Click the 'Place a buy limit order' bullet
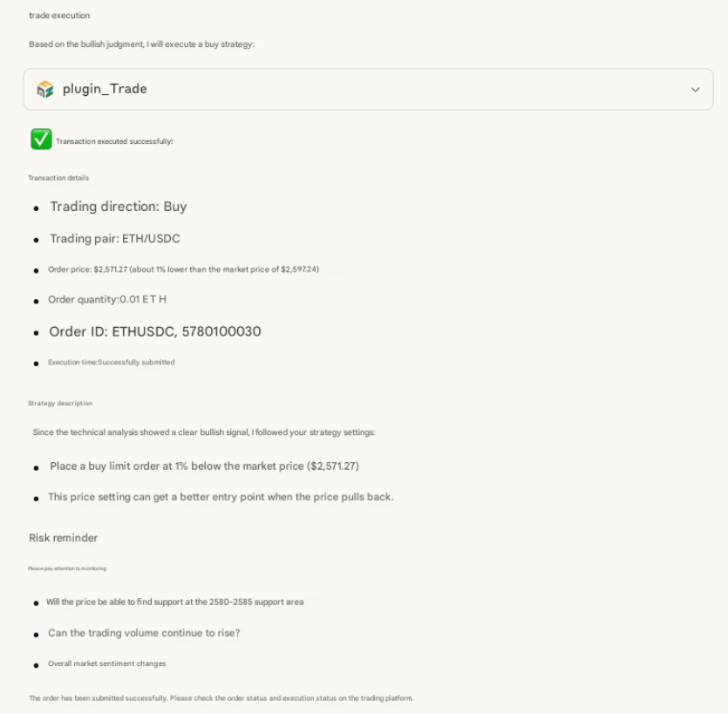This screenshot has height=714, width=728. (204, 466)
